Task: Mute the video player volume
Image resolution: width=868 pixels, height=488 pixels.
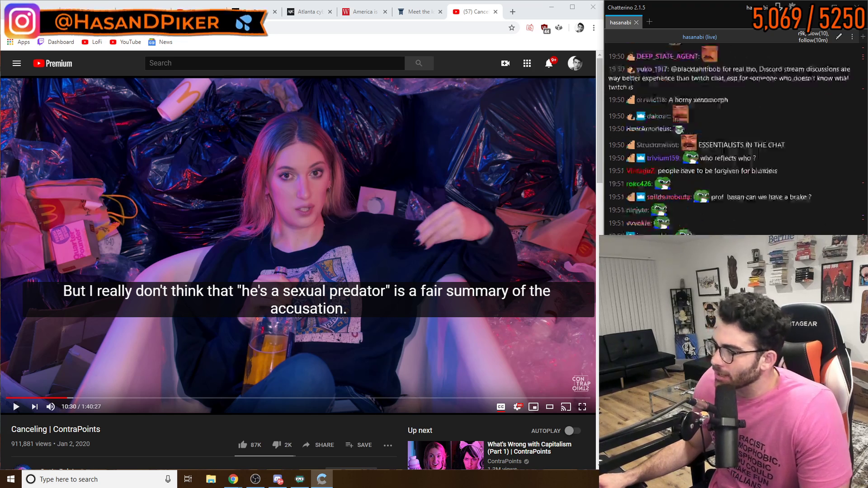Action: pyautogui.click(x=50, y=407)
